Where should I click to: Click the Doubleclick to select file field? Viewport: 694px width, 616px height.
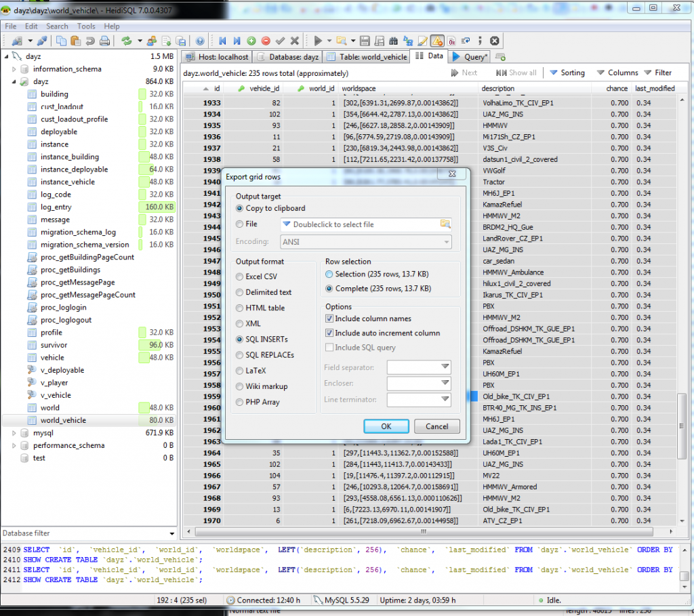point(366,224)
